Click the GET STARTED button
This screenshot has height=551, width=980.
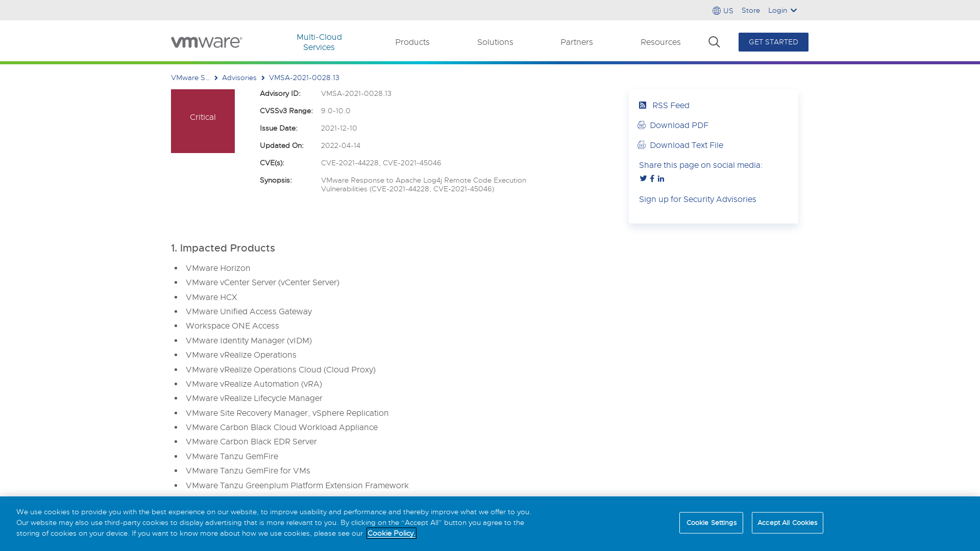[x=773, y=42]
